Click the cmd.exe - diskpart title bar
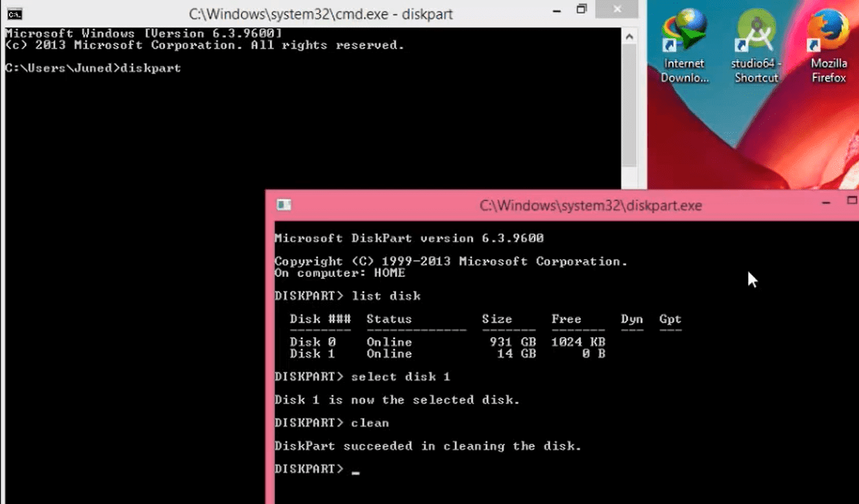 click(321, 14)
